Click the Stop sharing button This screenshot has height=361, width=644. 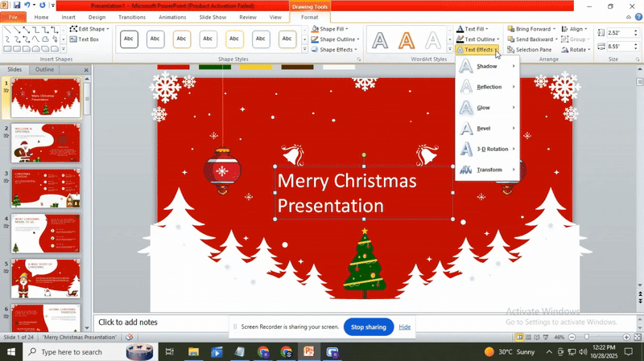click(369, 327)
